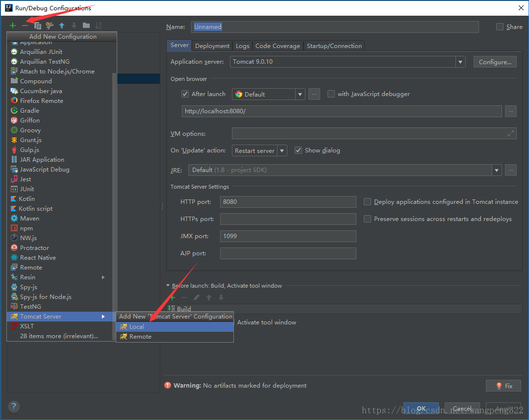Click the Create New Folder icon
The height and width of the screenshot is (420, 529).
pyautogui.click(x=86, y=25)
